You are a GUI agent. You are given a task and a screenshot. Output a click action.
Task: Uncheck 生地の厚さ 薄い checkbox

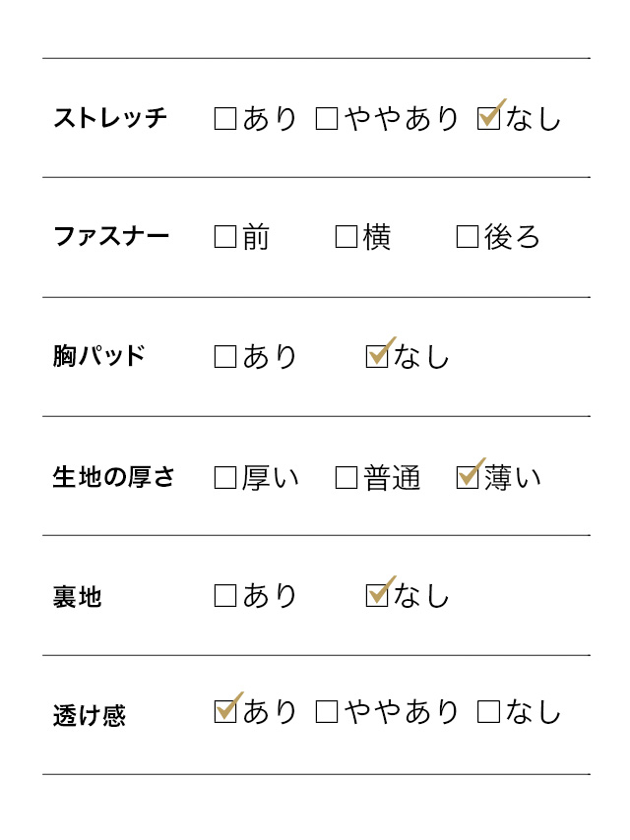point(468,477)
